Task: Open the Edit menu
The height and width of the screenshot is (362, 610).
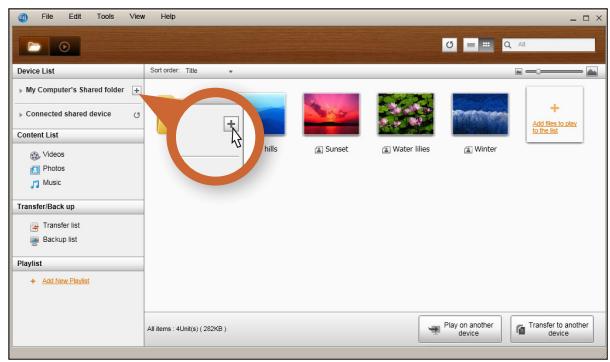Action: (75, 17)
